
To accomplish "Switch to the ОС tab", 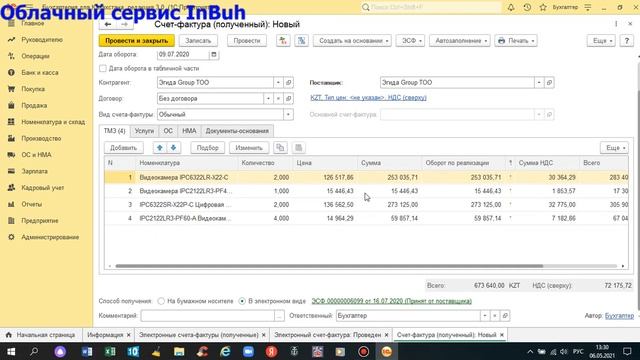I will (168, 131).
